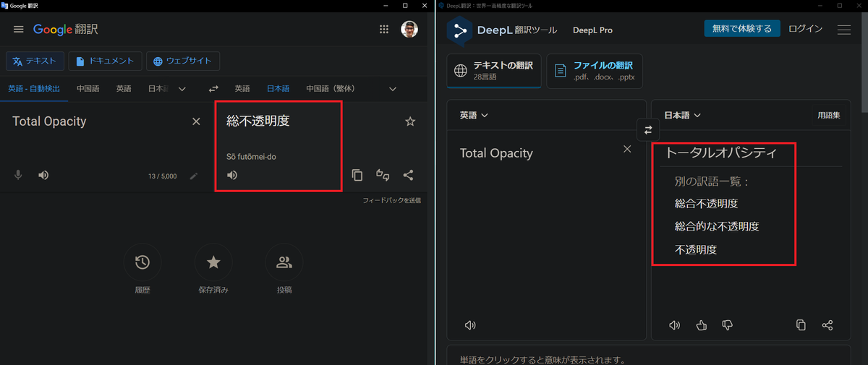Viewport: 868px width, 365px height.
Task: Choose 英語 in the Google source language tabs
Action: tap(124, 89)
